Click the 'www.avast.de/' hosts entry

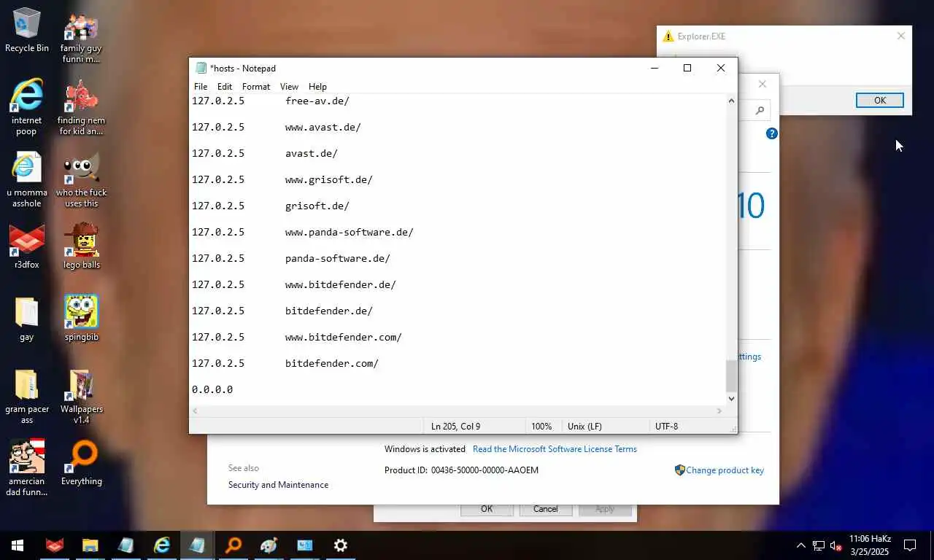coord(323,127)
